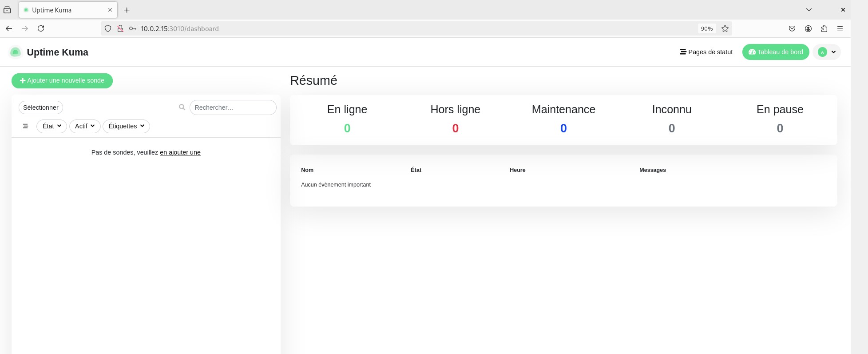Open Pages de statut
868x354 pixels.
pyautogui.click(x=706, y=52)
